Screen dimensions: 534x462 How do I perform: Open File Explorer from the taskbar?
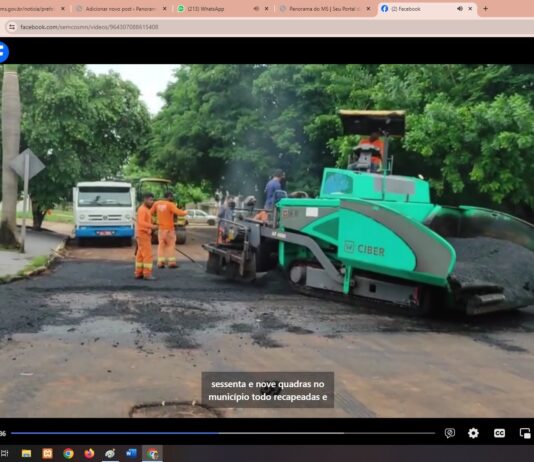(26, 453)
